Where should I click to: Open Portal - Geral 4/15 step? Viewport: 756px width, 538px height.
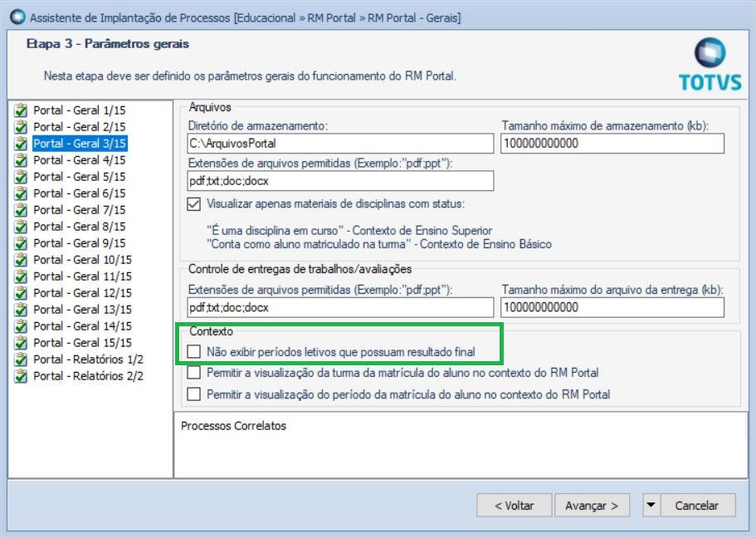pos(80,160)
